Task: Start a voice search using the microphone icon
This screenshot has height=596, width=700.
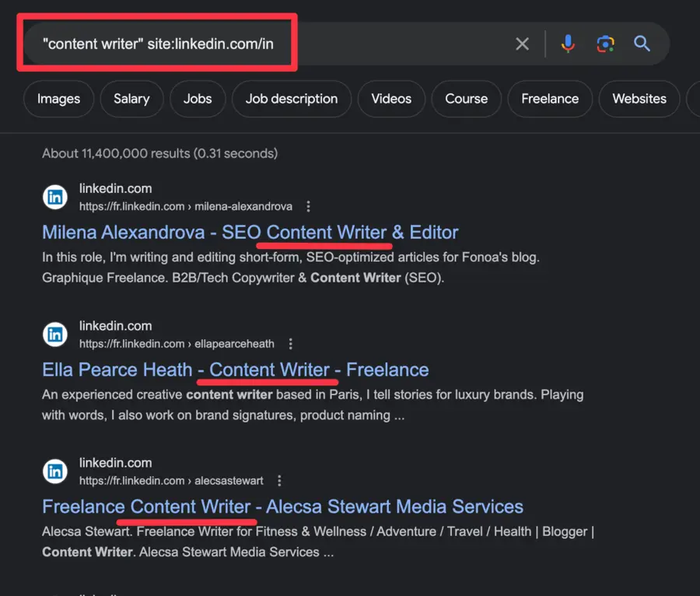Action: [569, 44]
